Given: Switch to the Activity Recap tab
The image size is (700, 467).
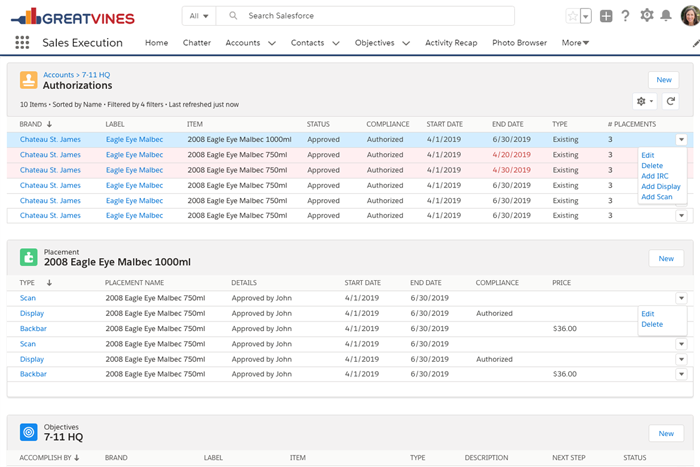Looking at the screenshot, I should [x=450, y=43].
